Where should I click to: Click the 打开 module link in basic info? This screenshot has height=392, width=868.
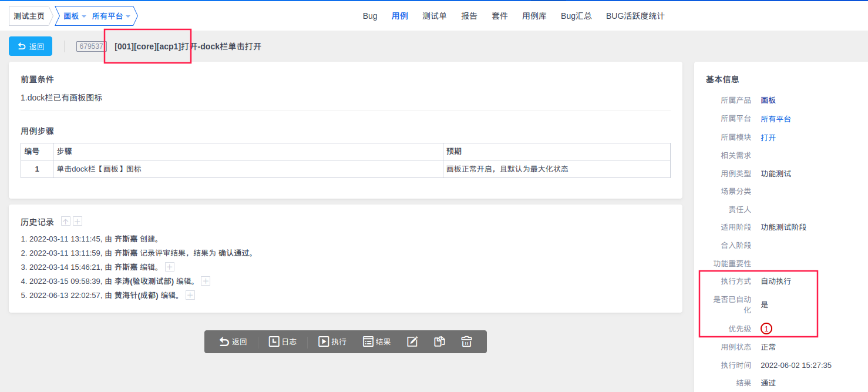tap(768, 138)
